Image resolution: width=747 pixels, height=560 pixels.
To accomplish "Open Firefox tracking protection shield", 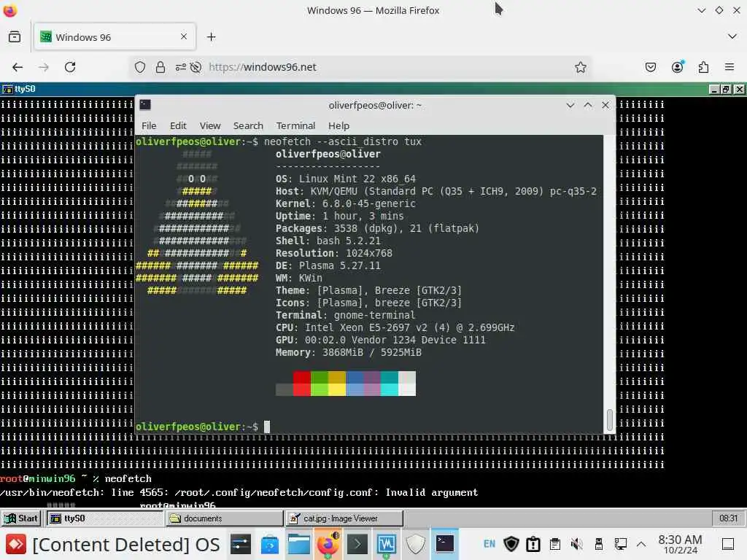I will [x=139, y=67].
